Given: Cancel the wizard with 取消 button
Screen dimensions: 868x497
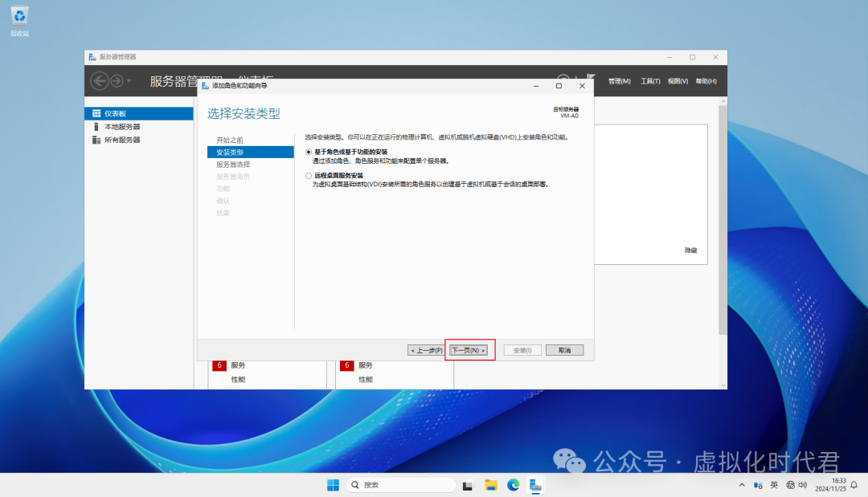Looking at the screenshot, I should pyautogui.click(x=564, y=350).
